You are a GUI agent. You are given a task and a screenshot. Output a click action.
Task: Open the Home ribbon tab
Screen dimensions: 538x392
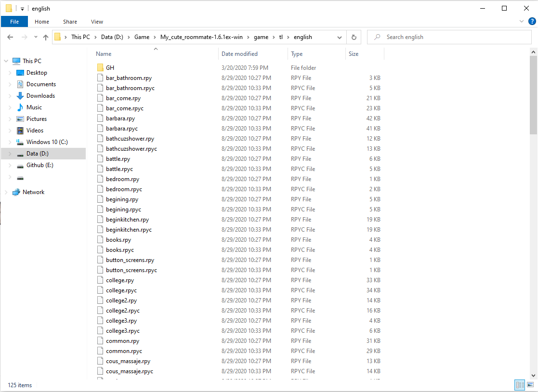[x=42, y=22]
